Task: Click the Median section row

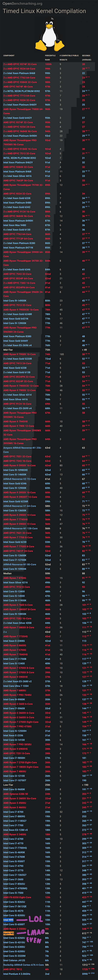Action: [x=49, y=573]
